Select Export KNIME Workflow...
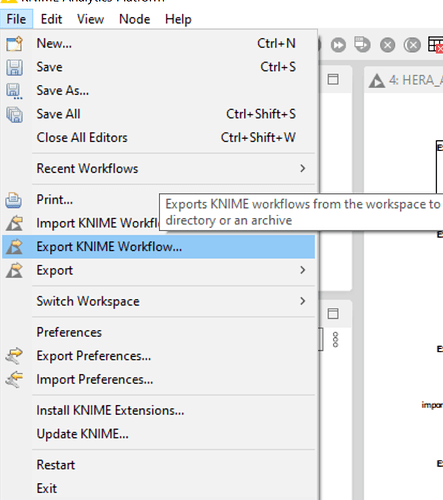 coord(158,247)
